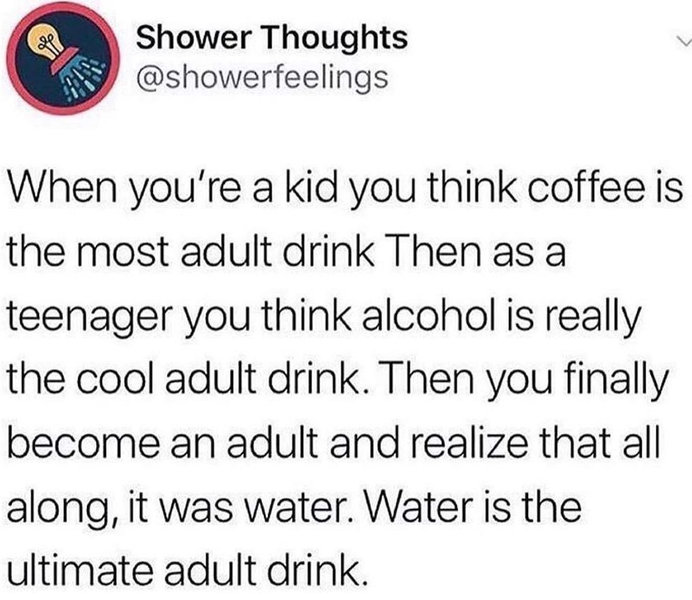Screen dimensions: 692x600
Task: Open the Shower Thoughts display name
Action: (x=272, y=38)
